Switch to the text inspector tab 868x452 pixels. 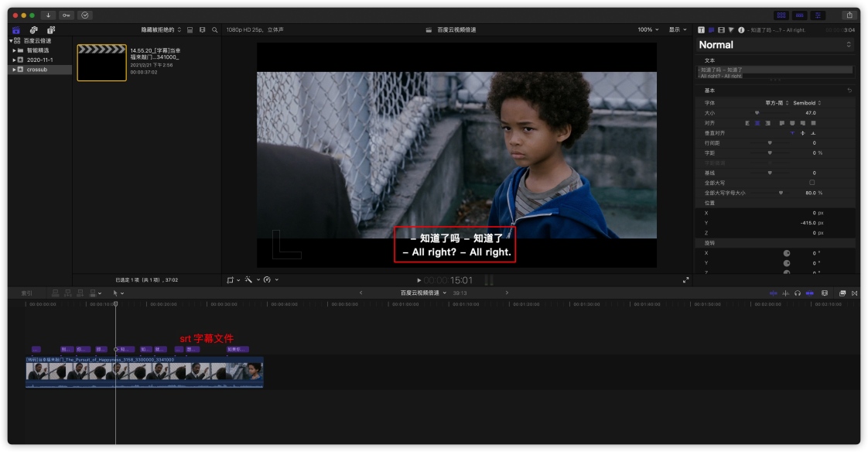coord(701,30)
